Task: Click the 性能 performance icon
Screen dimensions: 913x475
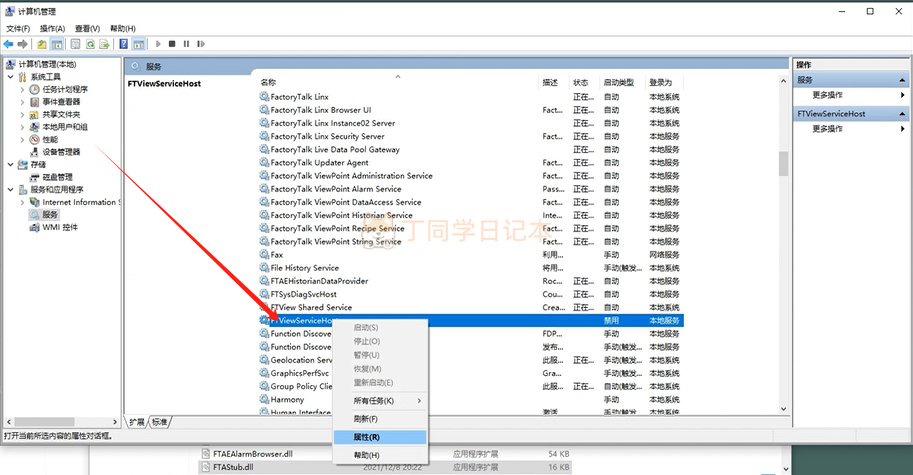Action: click(35, 140)
